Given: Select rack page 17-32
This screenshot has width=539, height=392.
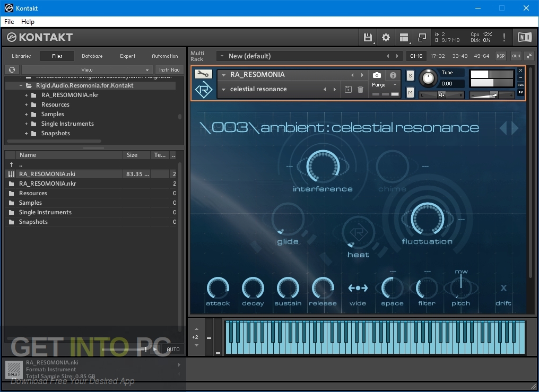Looking at the screenshot, I should pyautogui.click(x=438, y=56).
